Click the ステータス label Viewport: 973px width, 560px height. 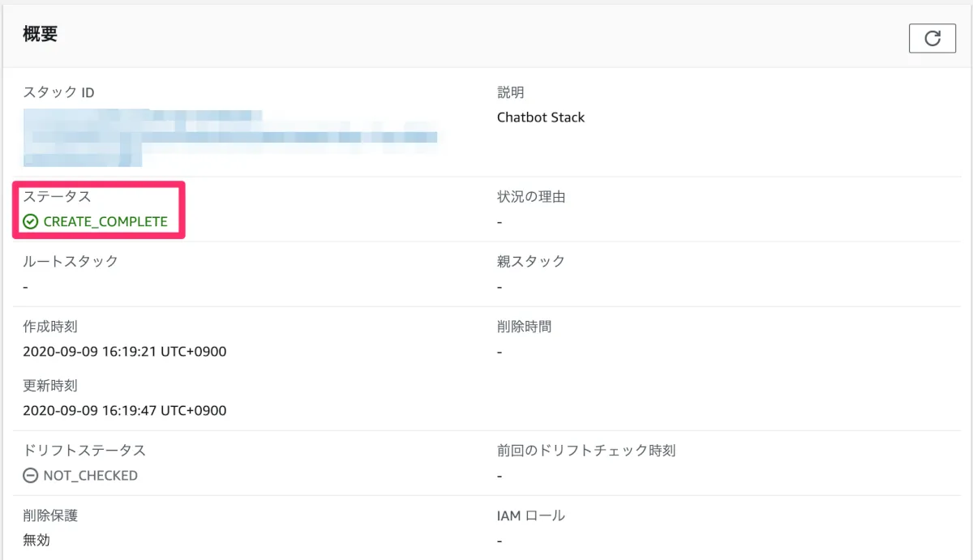click(57, 196)
